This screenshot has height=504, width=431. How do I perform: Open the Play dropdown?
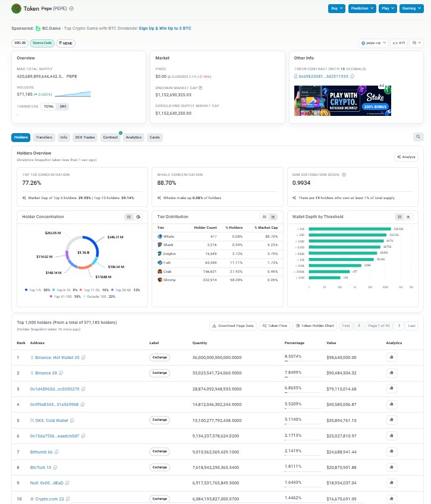388,8
